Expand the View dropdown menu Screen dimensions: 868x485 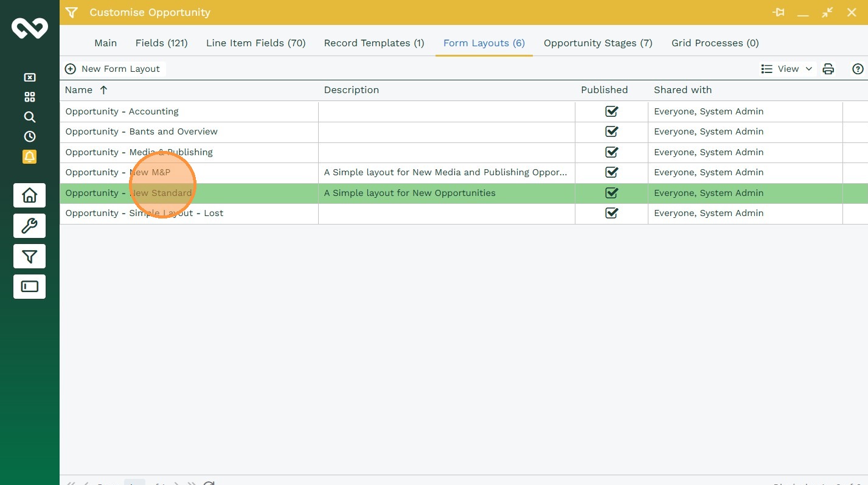pyautogui.click(x=786, y=69)
